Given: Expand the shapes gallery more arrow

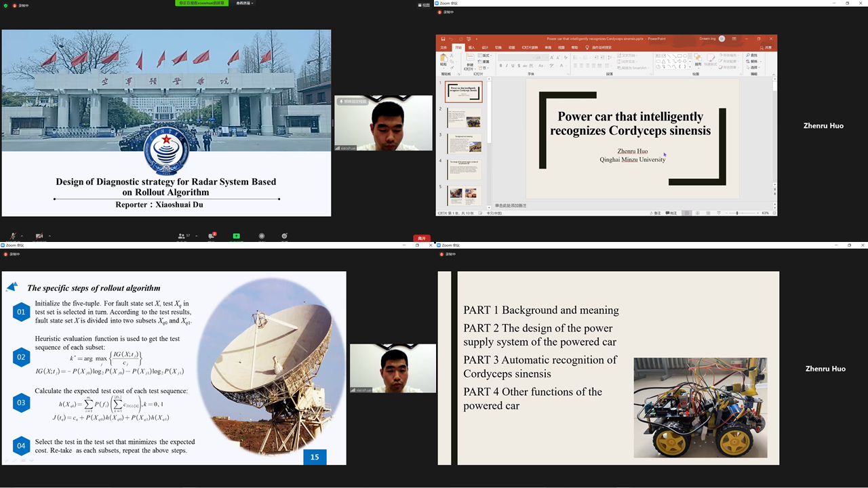Looking at the screenshot, I should [689, 67].
